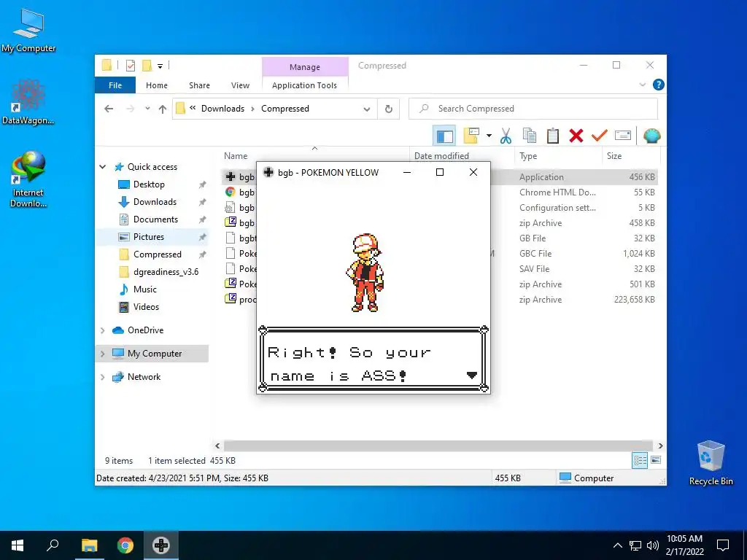Switch to the View ribbon tab

click(x=240, y=85)
